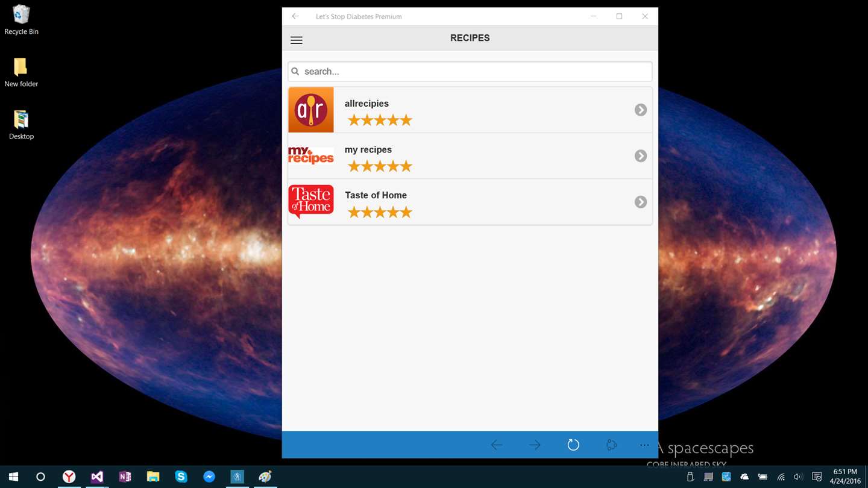Select the Desktop shortcut icon
Viewport: 868px width, 488px height.
pyautogui.click(x=21, y=125)
